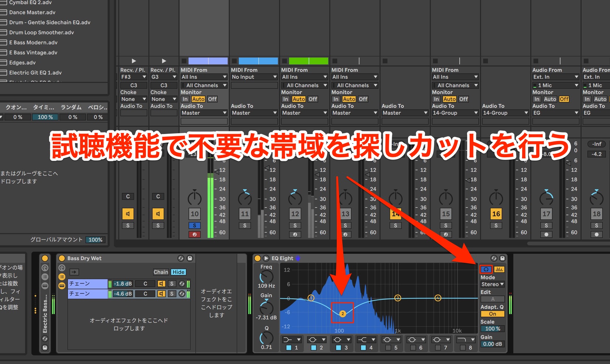Select Electric Git EQ 1.adv preset
610x364 pixels.
(x=35, y=73)
